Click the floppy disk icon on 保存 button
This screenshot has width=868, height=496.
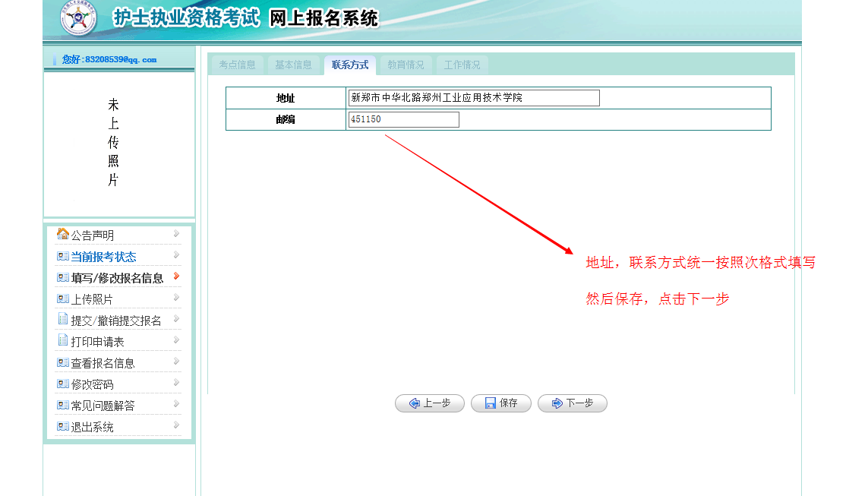coord(491,403)
